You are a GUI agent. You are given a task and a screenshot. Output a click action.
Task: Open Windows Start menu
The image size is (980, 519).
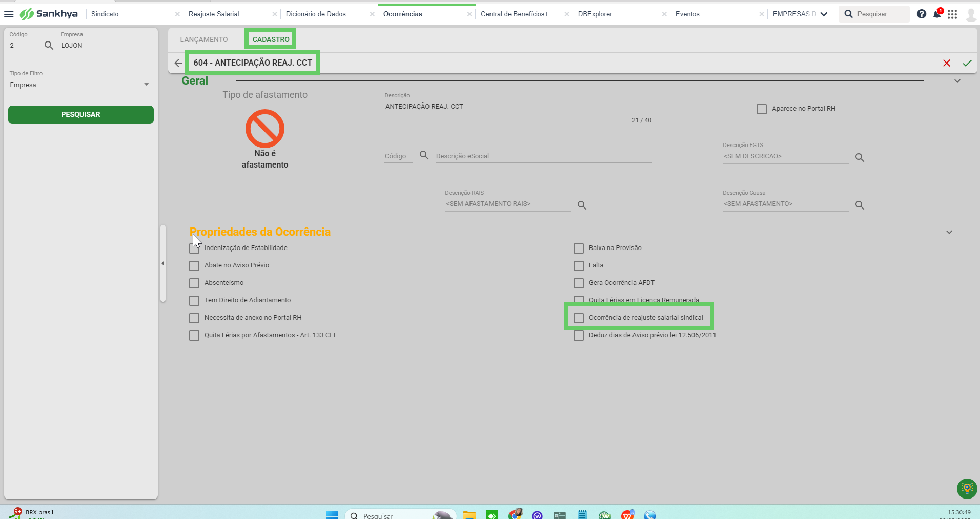(x=332, y=515)
